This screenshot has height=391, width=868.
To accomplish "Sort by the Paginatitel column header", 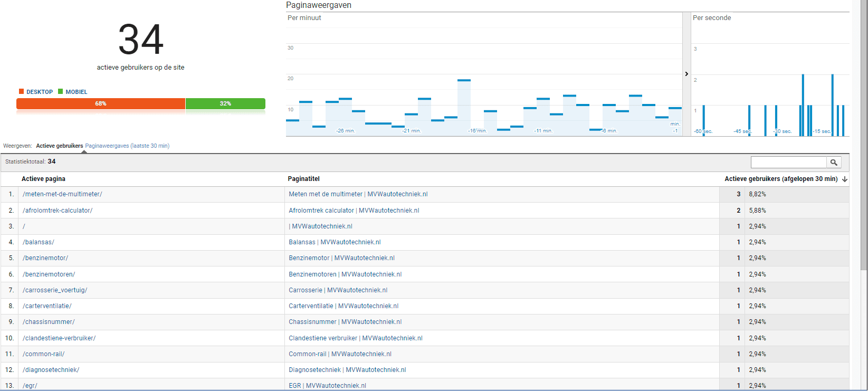I will 303,179.
